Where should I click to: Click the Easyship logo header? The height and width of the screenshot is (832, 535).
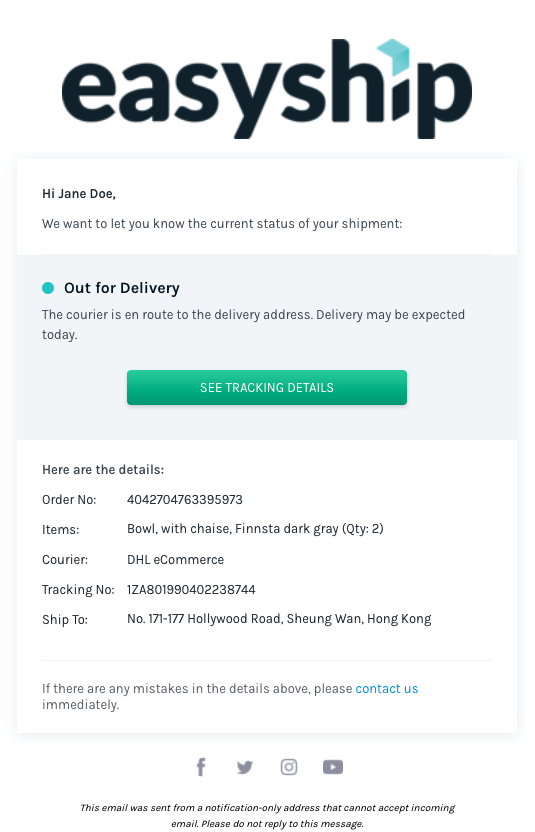(x=267, y=89)
